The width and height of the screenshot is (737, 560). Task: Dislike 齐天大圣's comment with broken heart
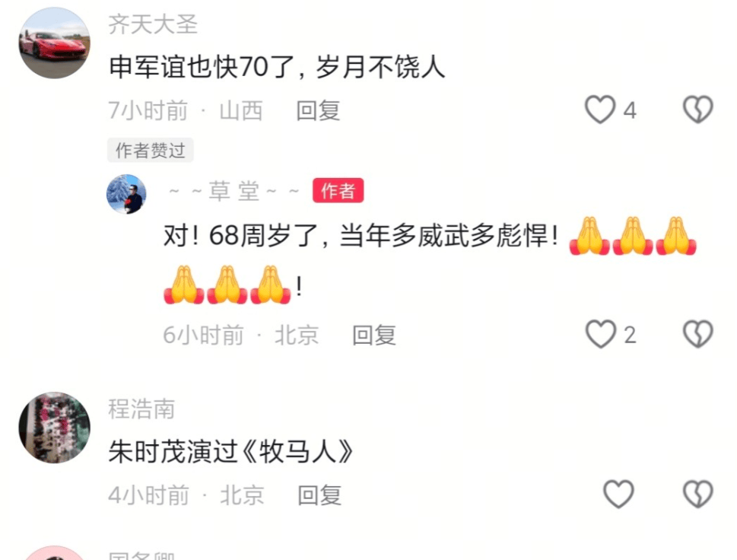tap(697, 110)
